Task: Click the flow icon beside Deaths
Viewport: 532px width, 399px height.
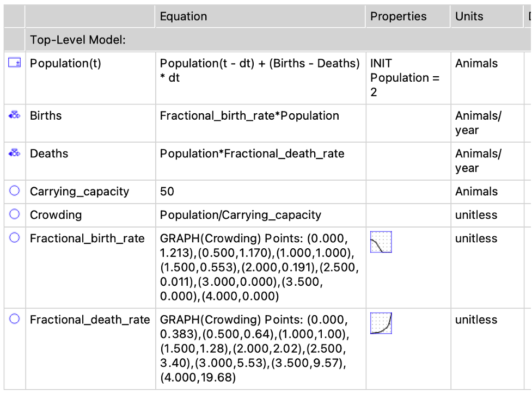Action: coord(14,153)
